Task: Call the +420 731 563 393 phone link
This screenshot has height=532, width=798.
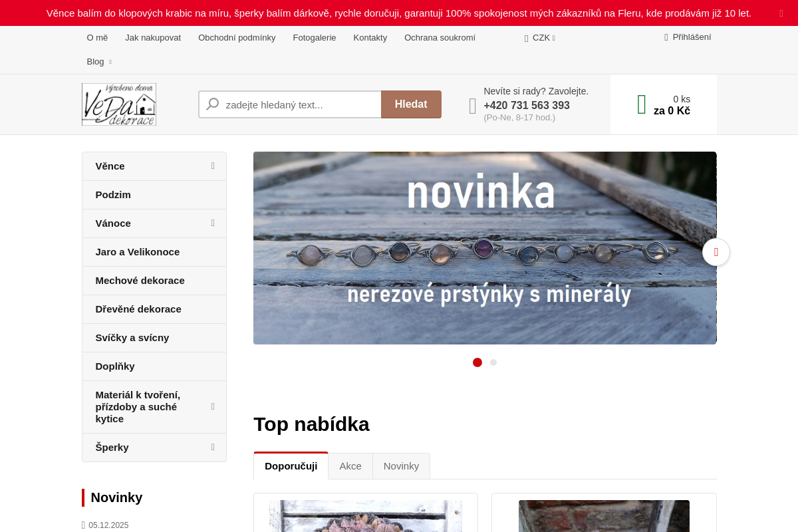Action: (x=526, y=105)
